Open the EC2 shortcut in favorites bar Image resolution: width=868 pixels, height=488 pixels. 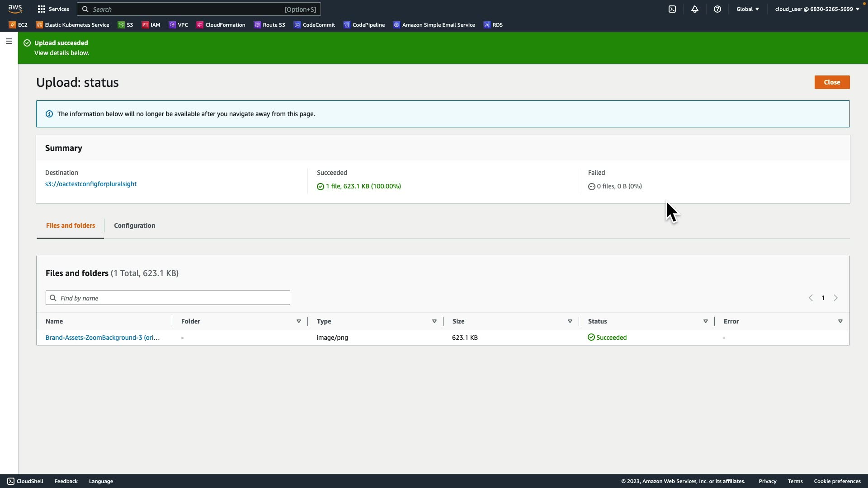(18, 25)
